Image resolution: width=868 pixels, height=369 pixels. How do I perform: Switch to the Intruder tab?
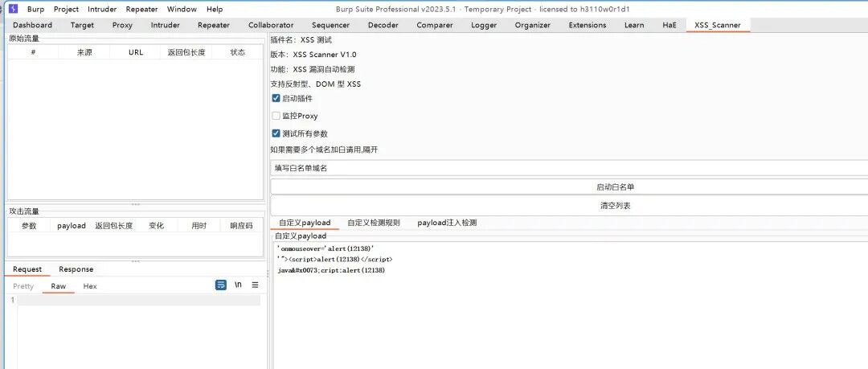click(x=165, y=25)
